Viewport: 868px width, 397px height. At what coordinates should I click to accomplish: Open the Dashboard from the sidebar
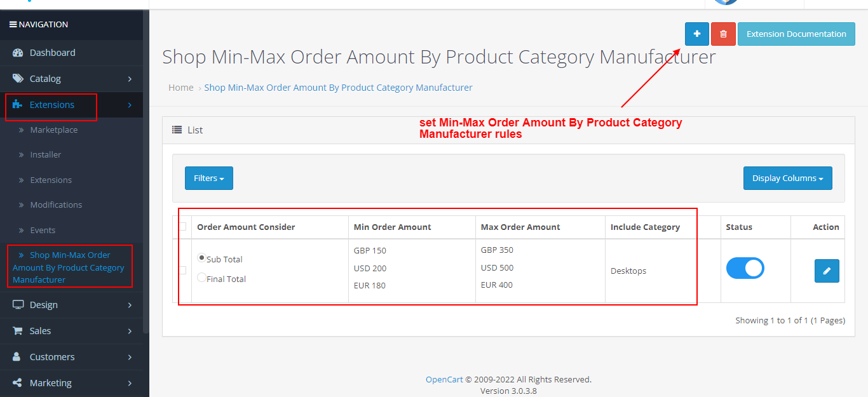pos(52,53)
